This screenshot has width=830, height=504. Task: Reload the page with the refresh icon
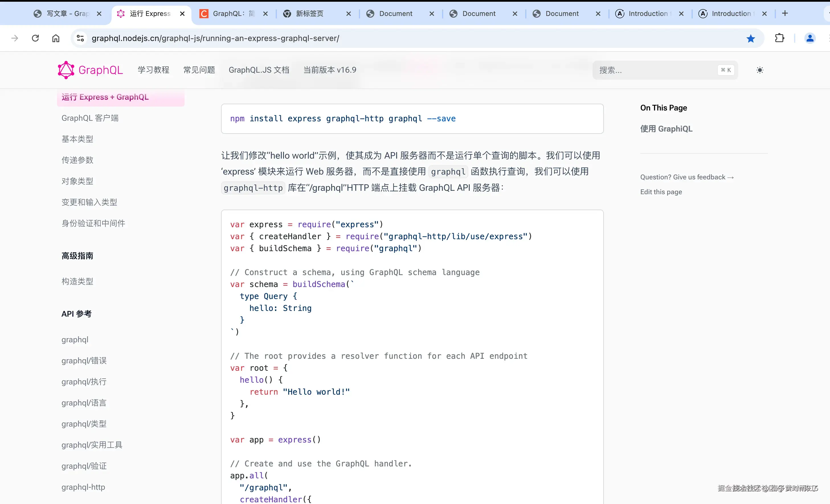pyautogui.click(x=35, y=38)
